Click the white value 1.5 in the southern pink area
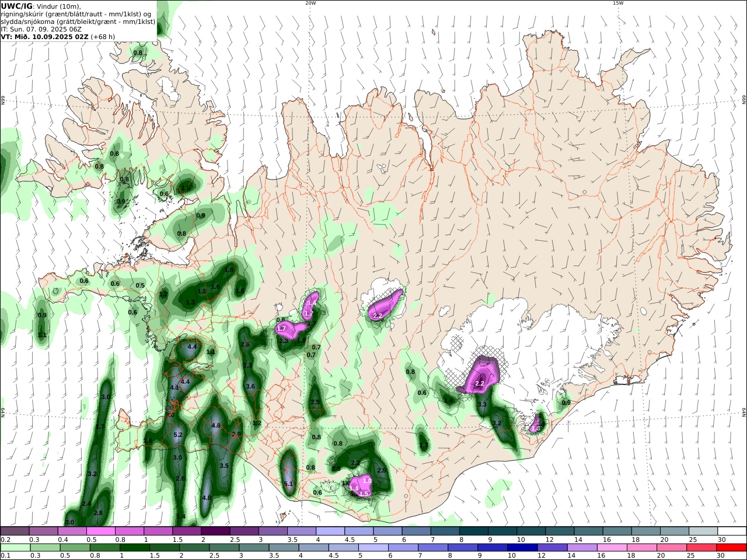Screen dimensions: 747x560 click(x=364, y=494)
